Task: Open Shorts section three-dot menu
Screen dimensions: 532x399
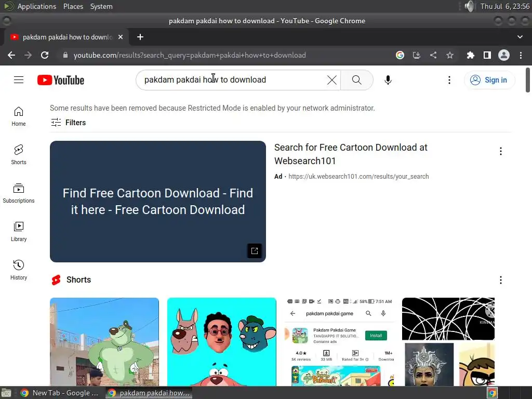Action: coord(501,280)
